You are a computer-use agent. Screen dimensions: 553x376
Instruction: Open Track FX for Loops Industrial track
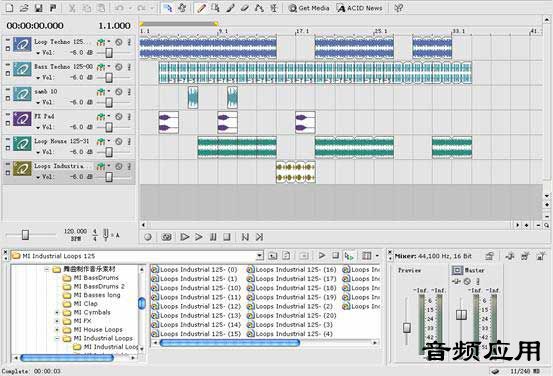pos(101,166)
